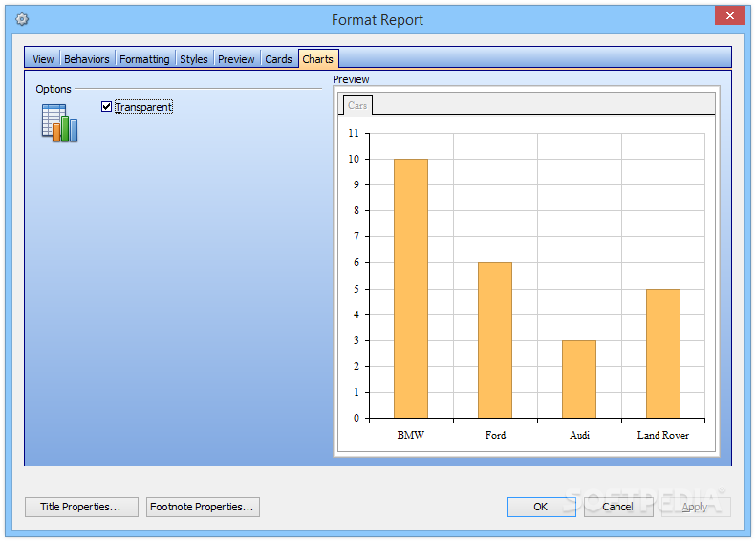756x542 pixels.
Task: Click the Cancel button
Action: tap(618, 507)
